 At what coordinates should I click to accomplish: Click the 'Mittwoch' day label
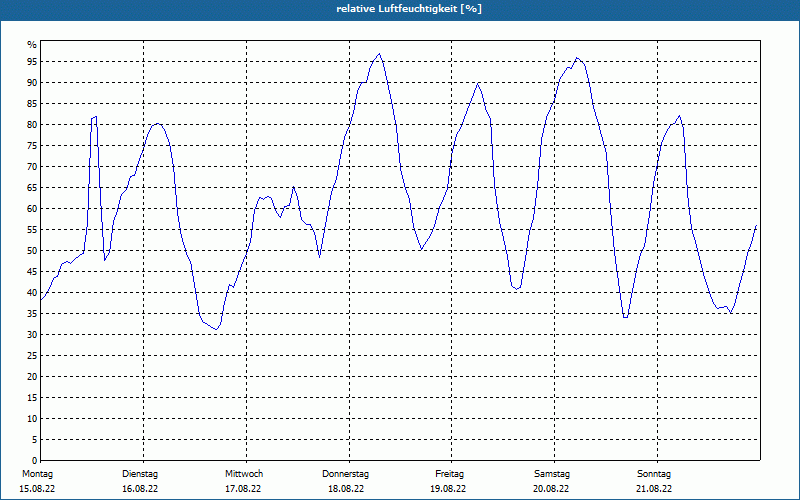click(x=244, y=474)
